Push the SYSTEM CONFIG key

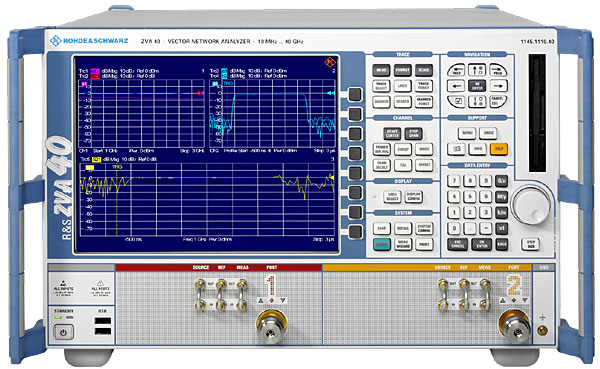click(424, 229)
